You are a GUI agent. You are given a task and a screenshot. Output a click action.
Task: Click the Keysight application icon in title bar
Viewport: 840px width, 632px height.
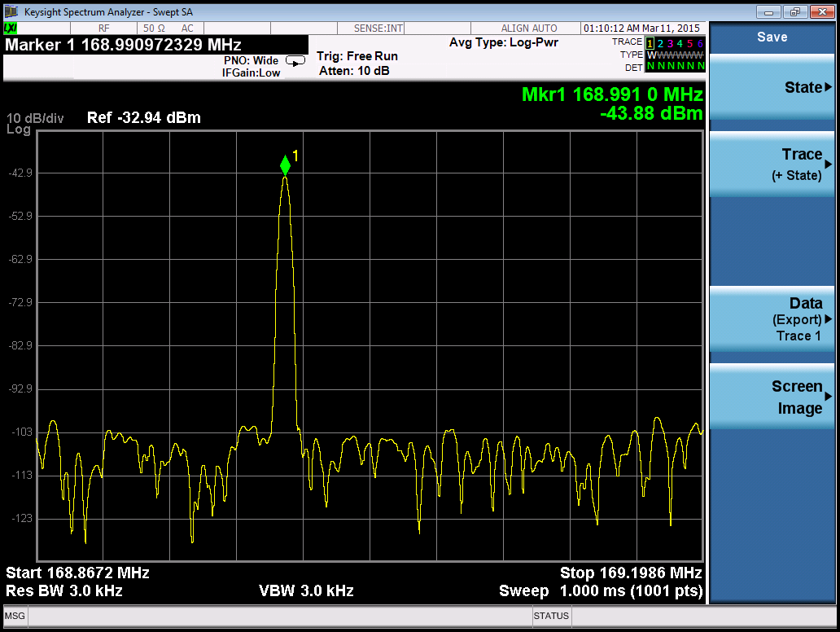pyautogui.click(x=11, y=11)
